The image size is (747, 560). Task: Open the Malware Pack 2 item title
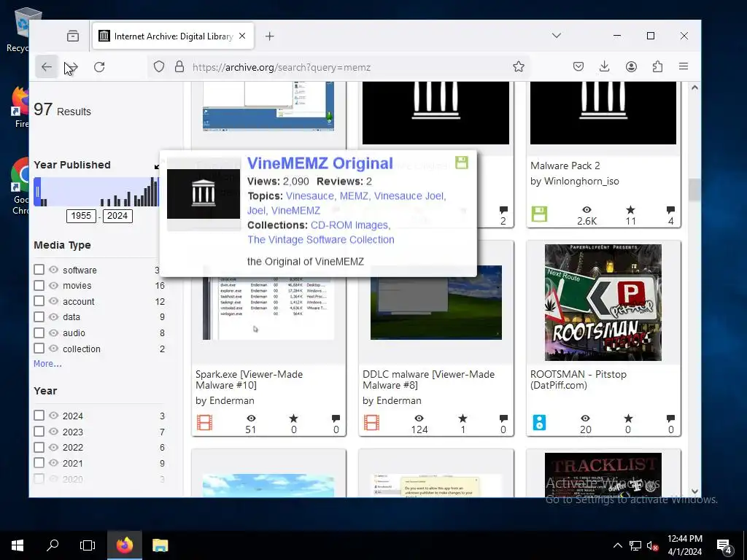(565, 166)
